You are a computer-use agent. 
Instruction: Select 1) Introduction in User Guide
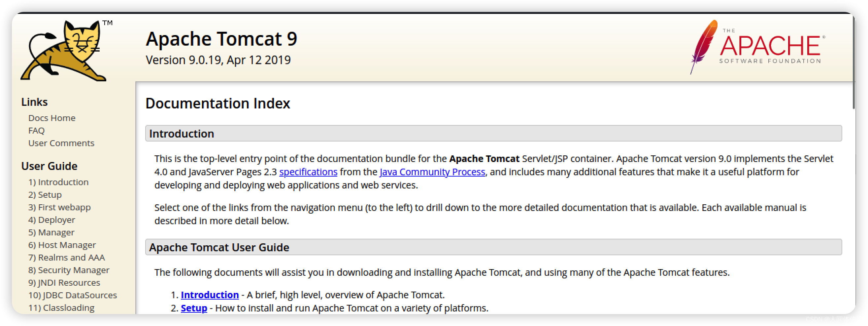click(58, 182)
